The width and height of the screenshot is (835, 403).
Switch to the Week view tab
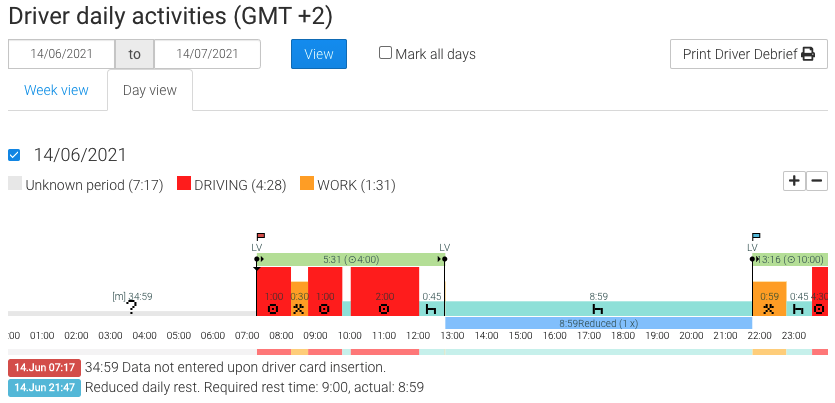click(x=56, y=90)
